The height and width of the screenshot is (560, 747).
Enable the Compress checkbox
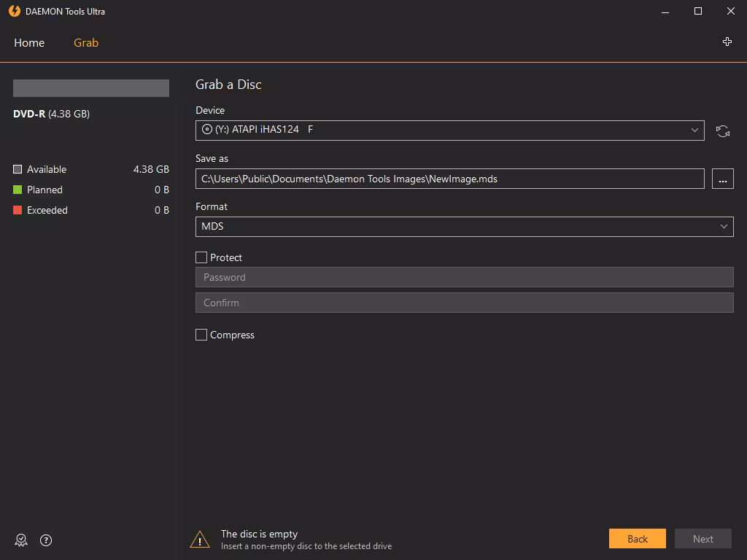pos(201,335)
